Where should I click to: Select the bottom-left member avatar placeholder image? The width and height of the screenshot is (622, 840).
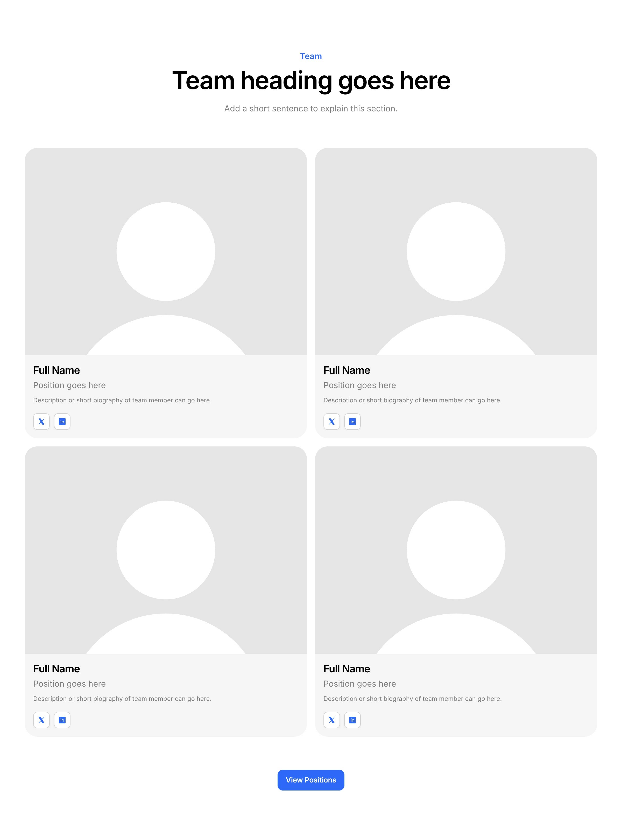(x=166, y=550)
